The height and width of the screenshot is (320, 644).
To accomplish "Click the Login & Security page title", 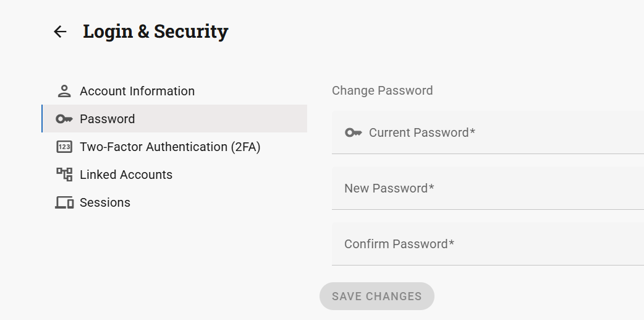I will pyautogui.click(x=156, y=32).
